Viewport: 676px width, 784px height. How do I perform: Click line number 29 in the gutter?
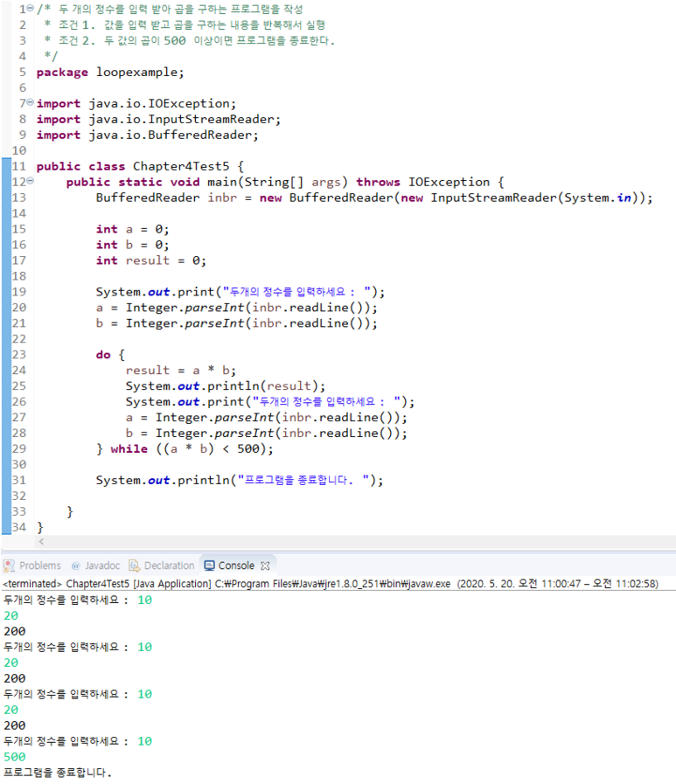(x=19, y=448)
